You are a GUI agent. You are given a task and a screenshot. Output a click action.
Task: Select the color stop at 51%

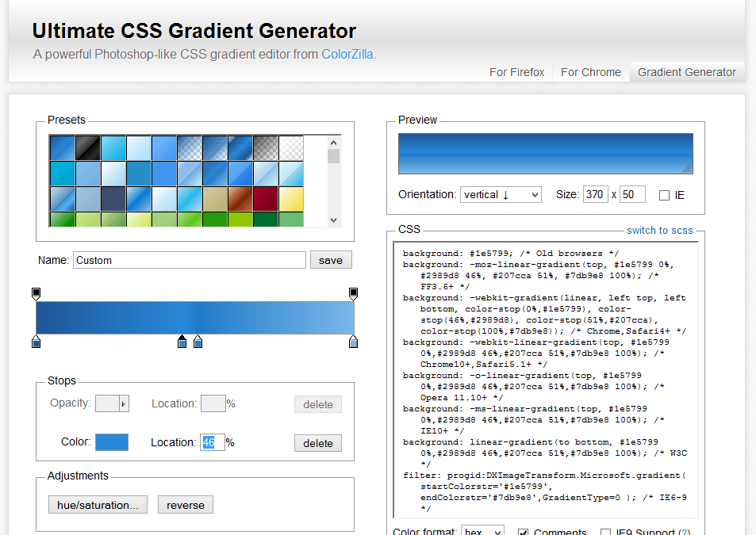point(198,342)
